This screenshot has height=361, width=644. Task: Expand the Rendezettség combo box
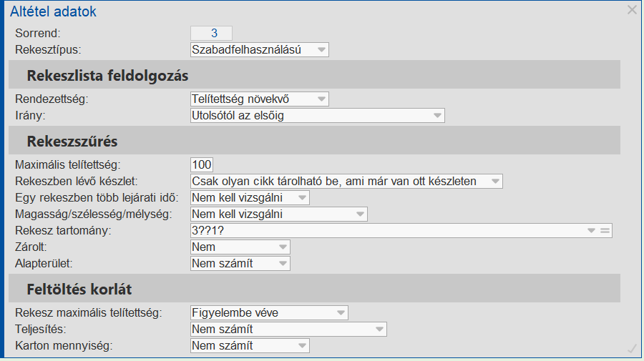321,99
